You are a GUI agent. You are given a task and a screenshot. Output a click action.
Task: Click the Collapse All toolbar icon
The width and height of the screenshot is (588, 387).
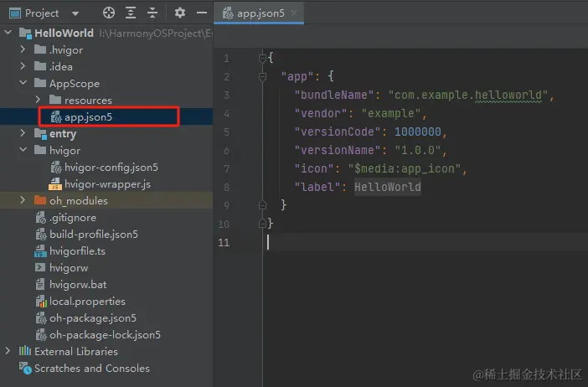[x=152, y=13]
